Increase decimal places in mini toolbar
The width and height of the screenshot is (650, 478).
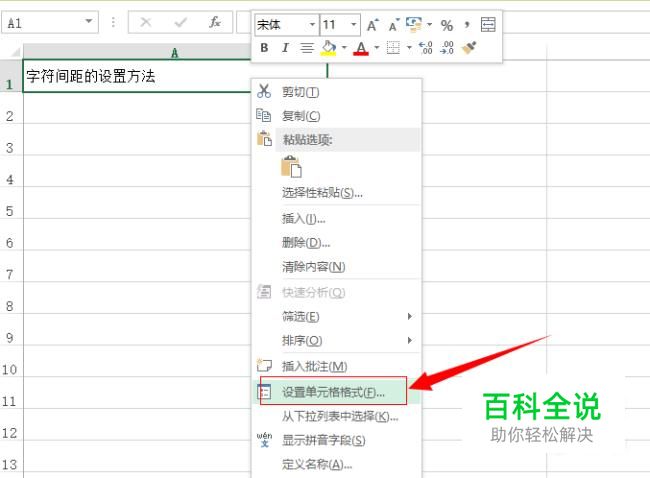coord(425,48)
